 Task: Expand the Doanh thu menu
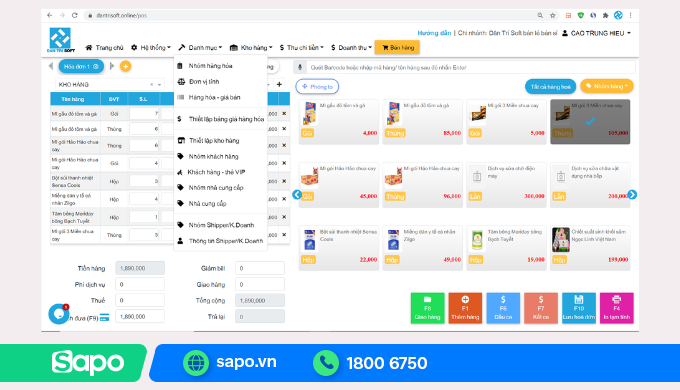tap(351, 48)
